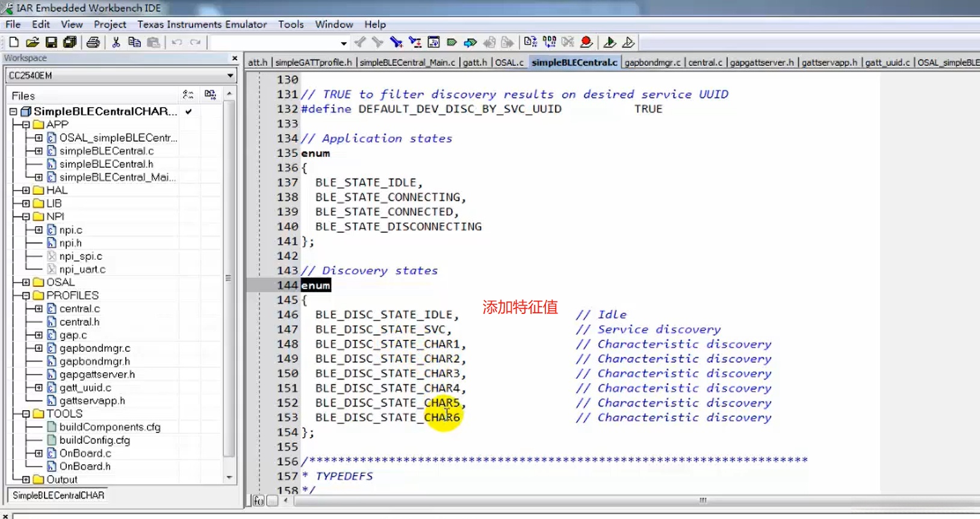The image size is (980, 519).
Task: Open the Project menu
Action: tap(110, 25)
